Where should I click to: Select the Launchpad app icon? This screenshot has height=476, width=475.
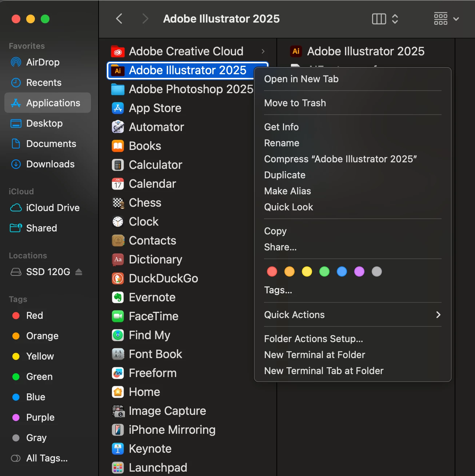117,468
